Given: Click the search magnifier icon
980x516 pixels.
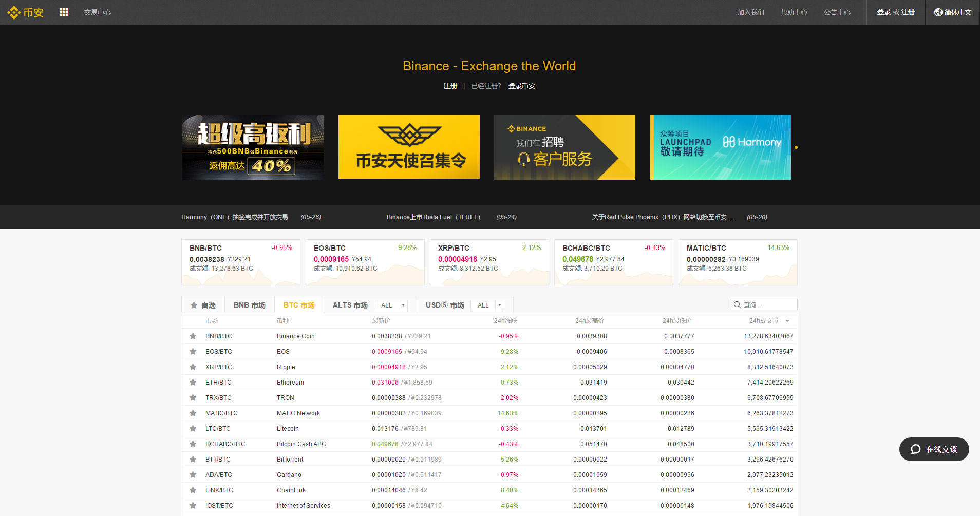Looking at the screenshot, I should click(x=737, y=305).
